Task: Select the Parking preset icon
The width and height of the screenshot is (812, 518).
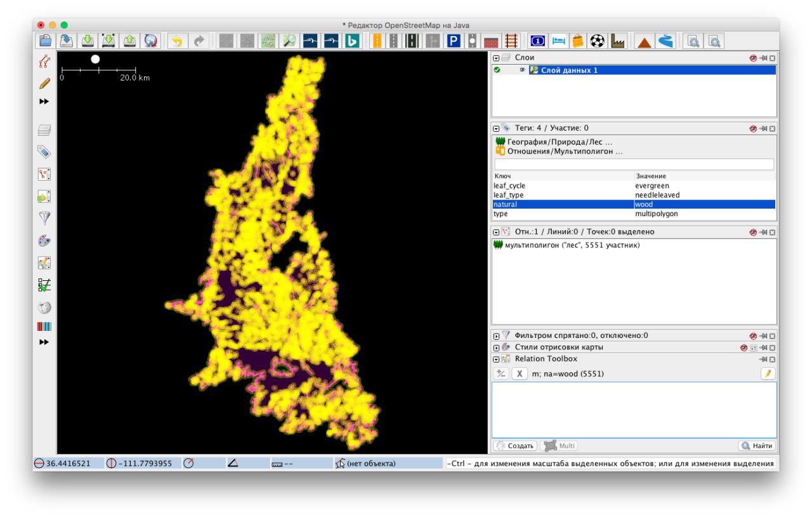Action: click(453, 41)
